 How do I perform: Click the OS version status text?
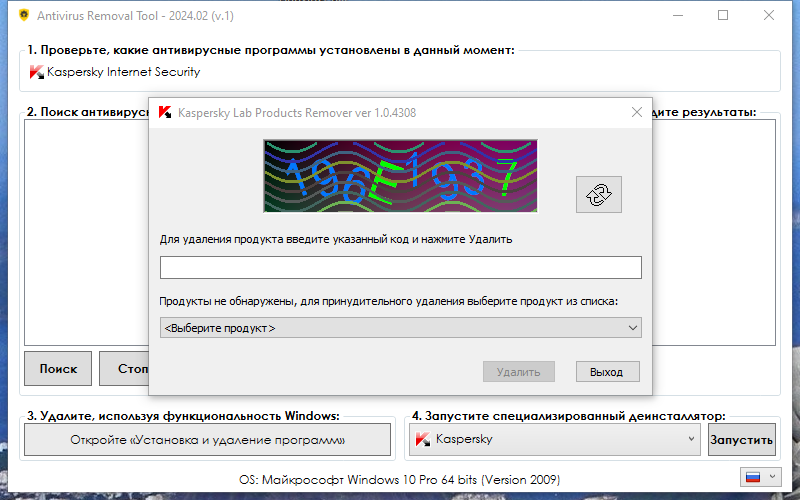(x=399, y=480)
